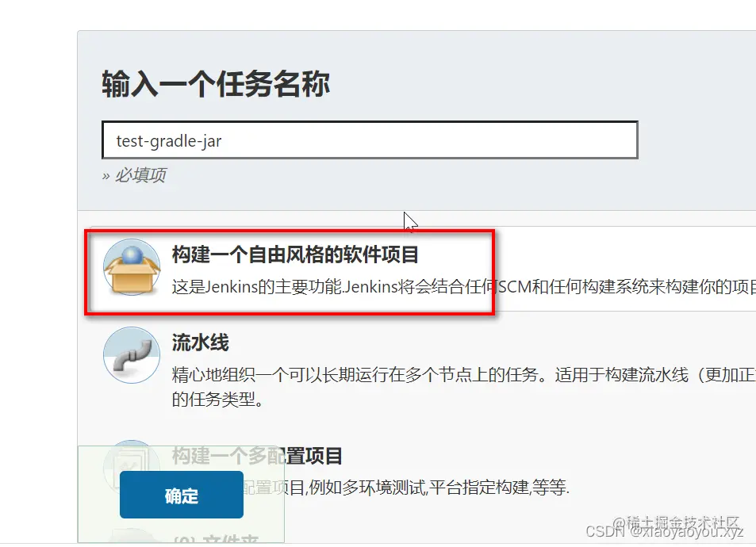Click the task name input containing test-gradle-jar

[x=370, y=140]
